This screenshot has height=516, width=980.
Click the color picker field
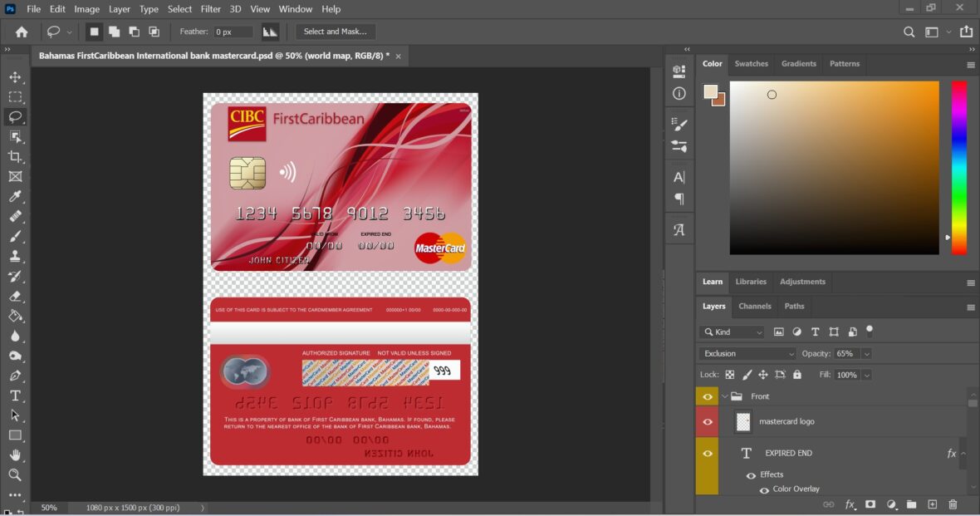coord(834,168)
